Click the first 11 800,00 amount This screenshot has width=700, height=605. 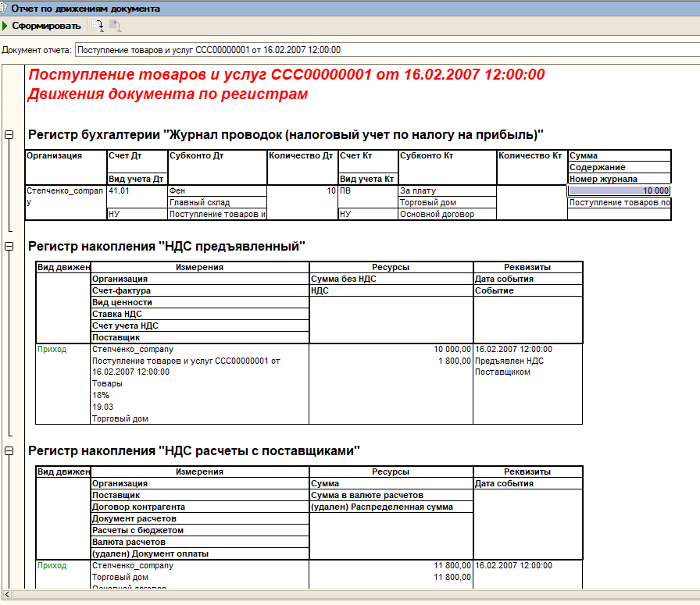[x=452, y=565]
